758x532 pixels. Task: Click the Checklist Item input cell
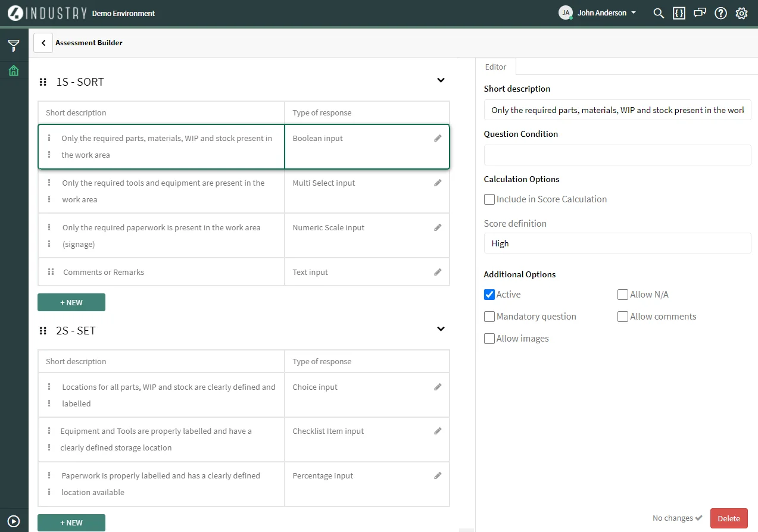coord(367,439)
